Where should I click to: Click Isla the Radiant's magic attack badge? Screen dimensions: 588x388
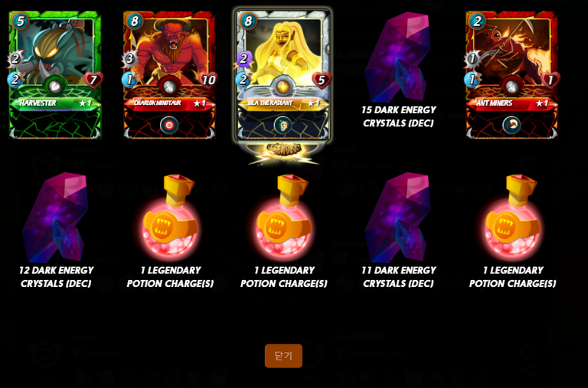[243, 59]
